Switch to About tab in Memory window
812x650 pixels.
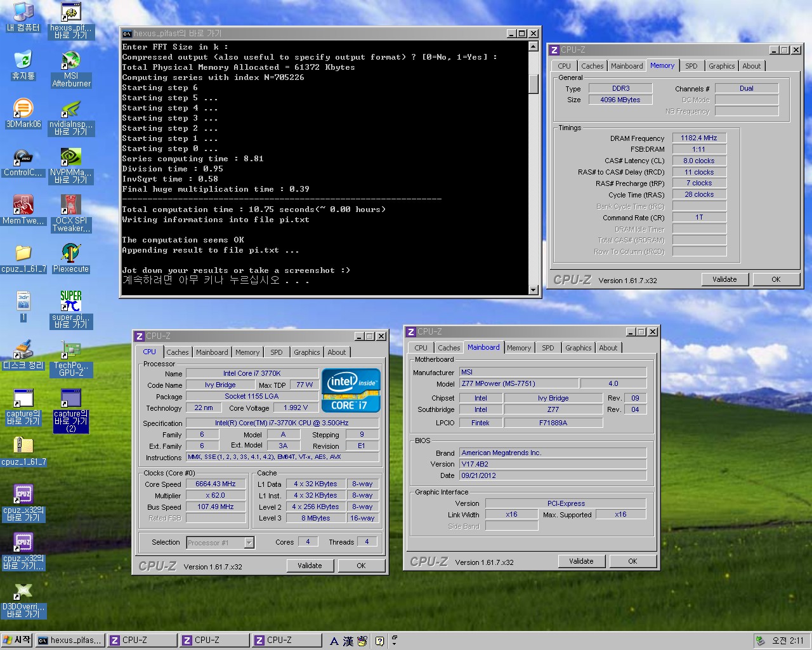[x=752, y=66]
